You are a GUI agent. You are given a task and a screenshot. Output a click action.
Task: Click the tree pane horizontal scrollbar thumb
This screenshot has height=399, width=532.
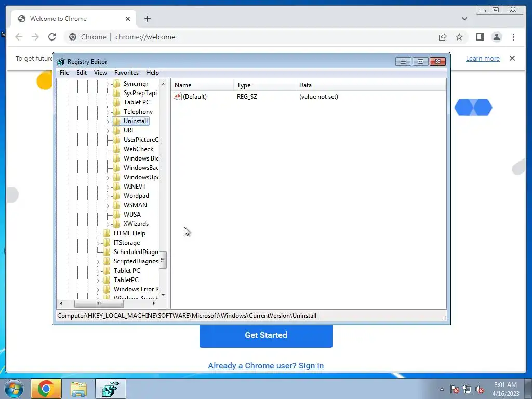point(99,303)
